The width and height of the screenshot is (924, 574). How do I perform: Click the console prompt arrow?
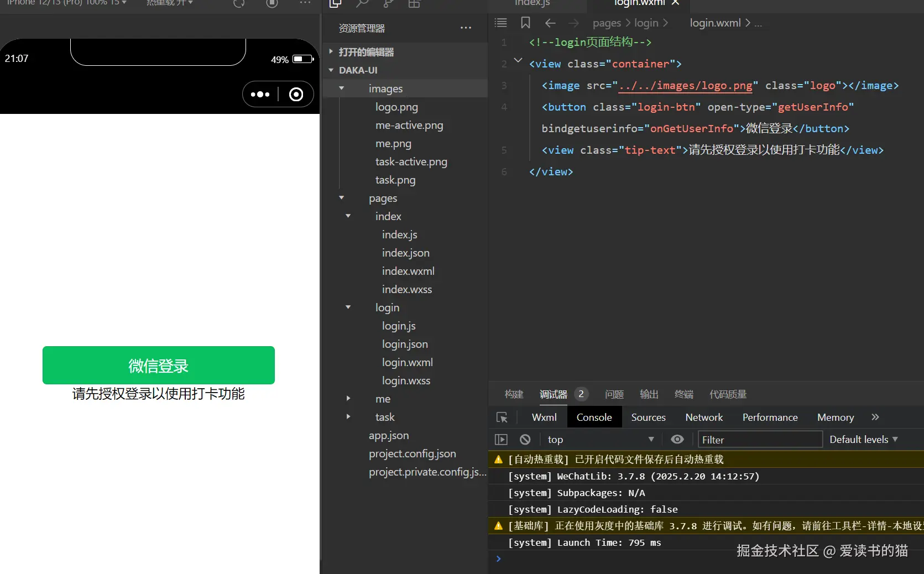point(498,559)
